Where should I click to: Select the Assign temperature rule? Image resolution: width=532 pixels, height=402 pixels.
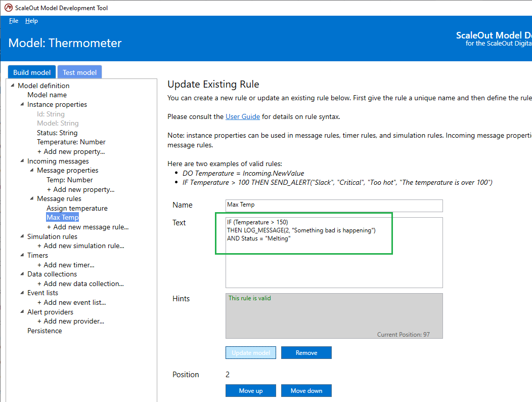[x=77, y=208]
